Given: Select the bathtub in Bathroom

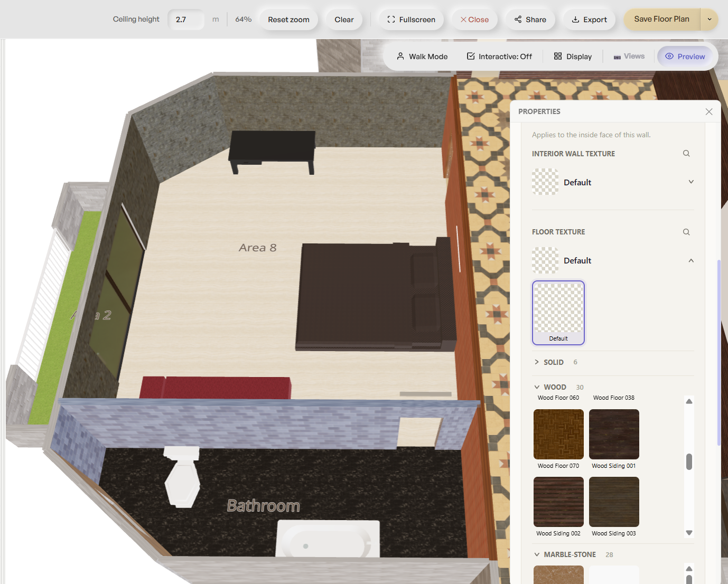Looking at the screenshot, I should coord(328,539).
